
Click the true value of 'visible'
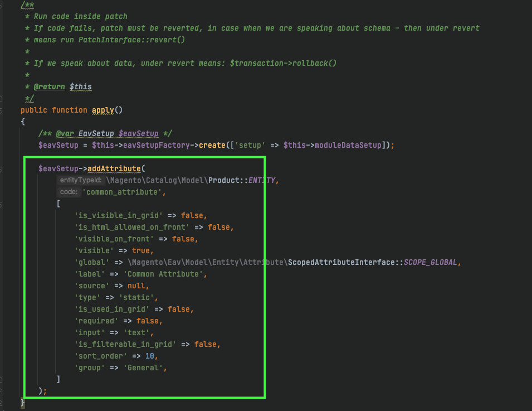tap(141, 251)
